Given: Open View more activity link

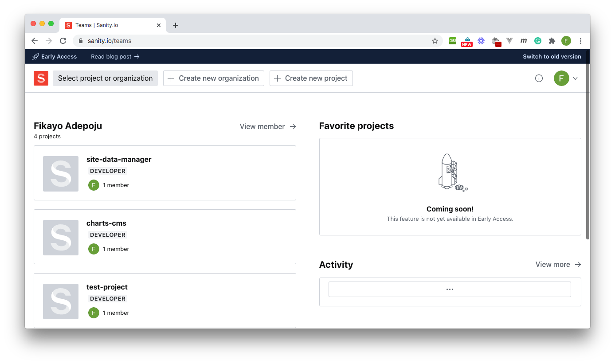Looking at the screenshot, I should tap(558, 264).
